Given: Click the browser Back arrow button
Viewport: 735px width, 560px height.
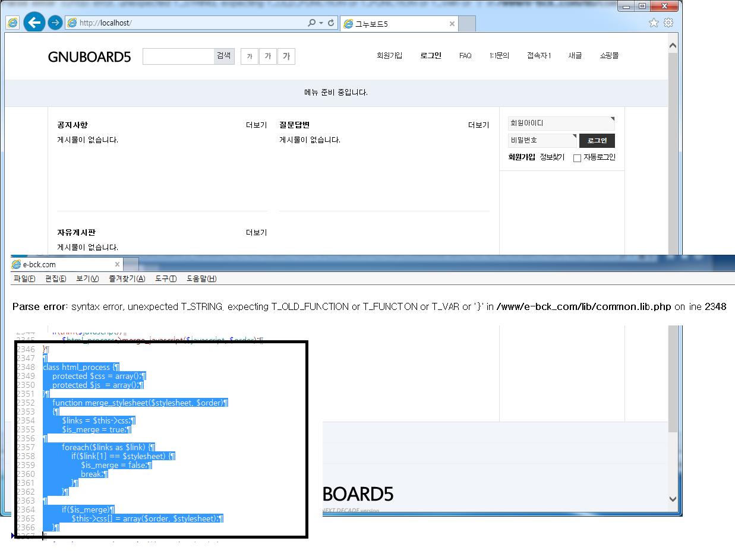Looking at the screenshot, I should click(x=34, y=23).
